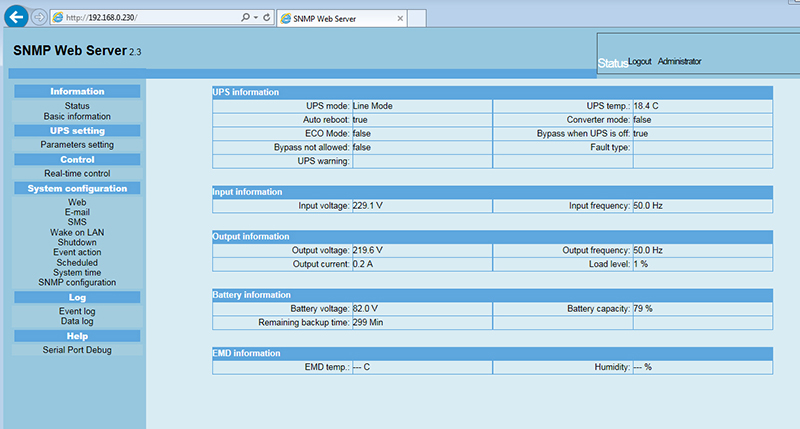Click the search magnifier in address bar
This screenshot has height=429, width=800.
(x=245, y=17)
